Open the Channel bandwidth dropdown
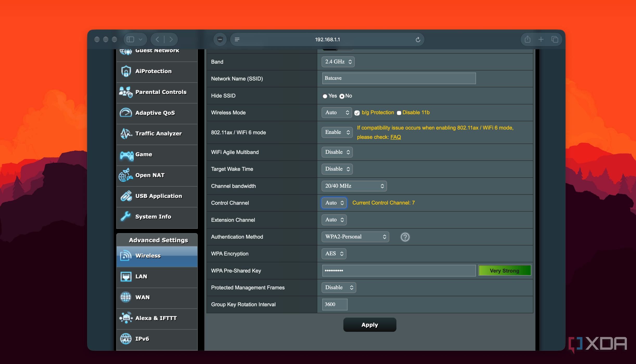Viewport: 636px width, 364px height. click(x=354, y=186)
